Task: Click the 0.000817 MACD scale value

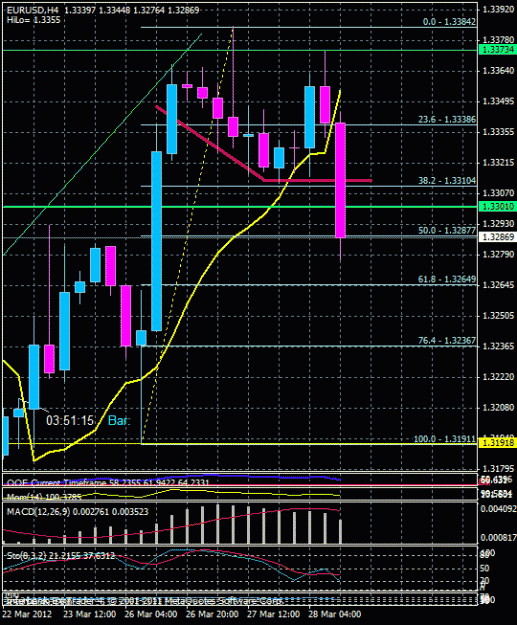Action: (x=499, y=538)
